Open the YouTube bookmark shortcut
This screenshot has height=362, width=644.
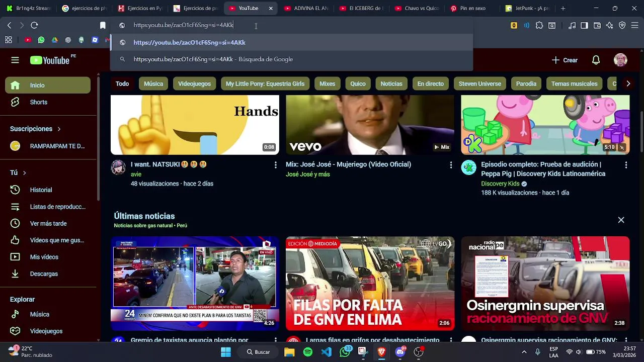[28, 40]
